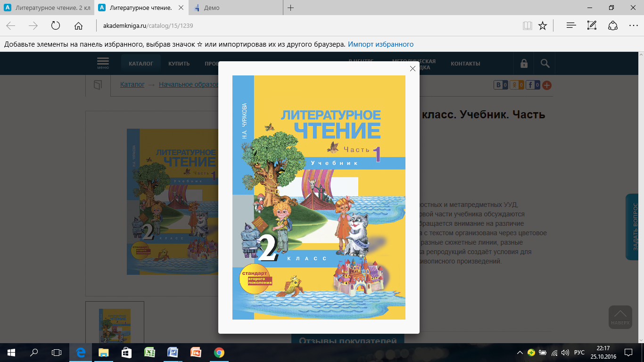Open Windows Store from taskbar
The width and height of the screenshot is (644, 362).
tap(127, 353)
